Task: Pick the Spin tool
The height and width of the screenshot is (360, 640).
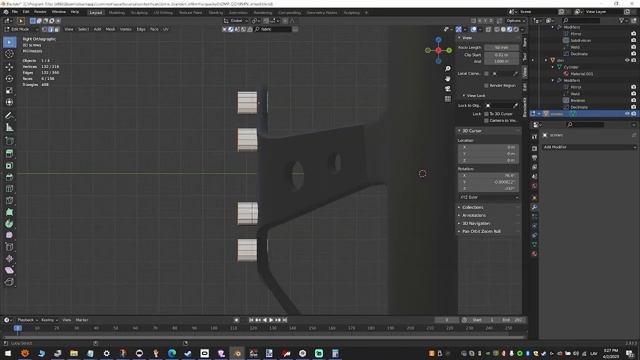Action: [x=9, y=224]
